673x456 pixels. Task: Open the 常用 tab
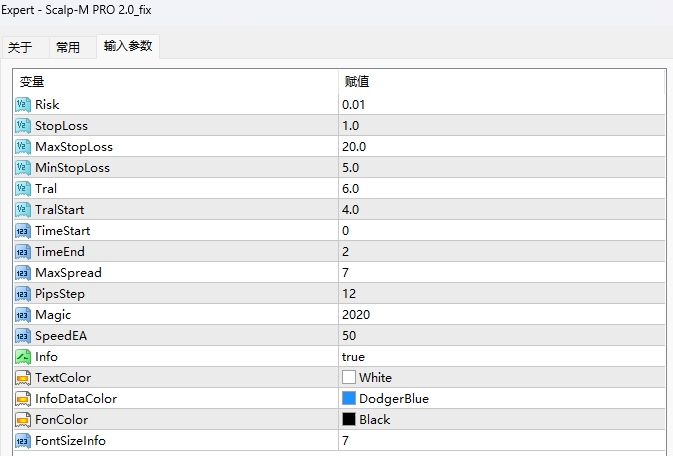(68, 48)
